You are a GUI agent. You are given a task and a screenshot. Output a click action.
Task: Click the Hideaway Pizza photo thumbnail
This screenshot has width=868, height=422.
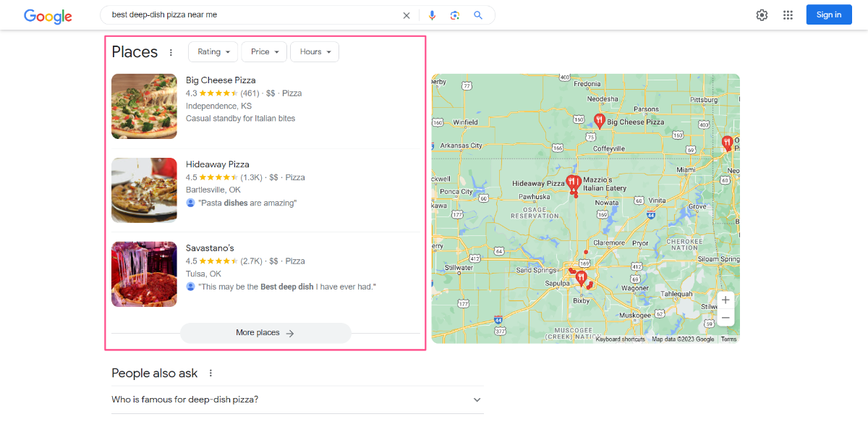[x=144, y=190]
